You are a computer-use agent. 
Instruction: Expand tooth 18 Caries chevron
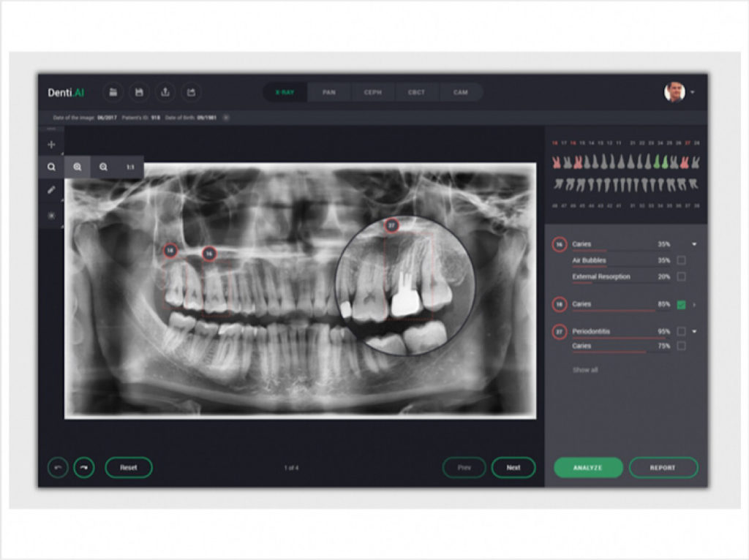point(694,304)
